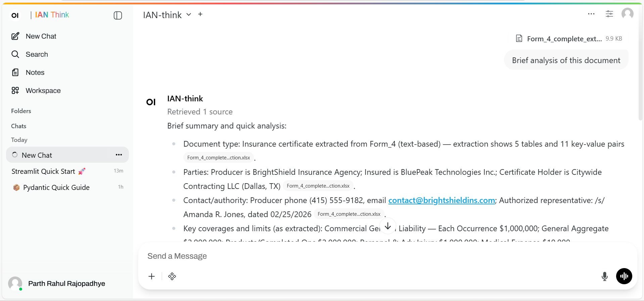
Task: Click the user avatar in the top right
Action: click(628, 14)
